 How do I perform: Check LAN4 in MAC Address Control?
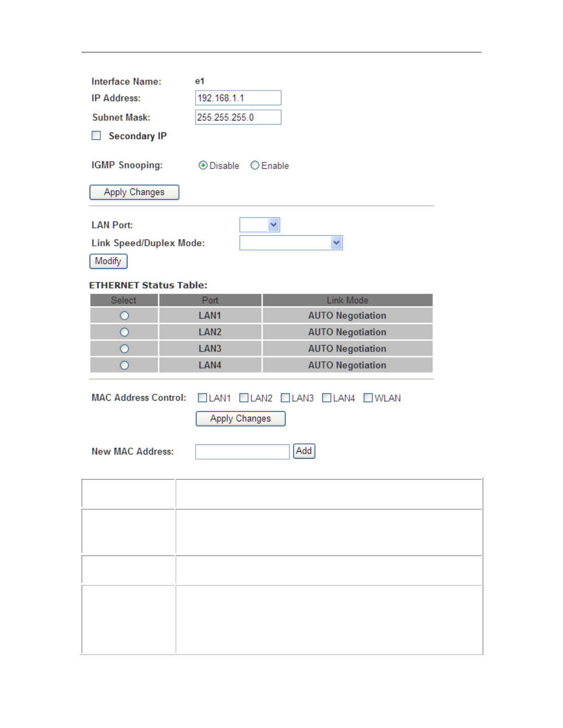(x=327, y=398)
